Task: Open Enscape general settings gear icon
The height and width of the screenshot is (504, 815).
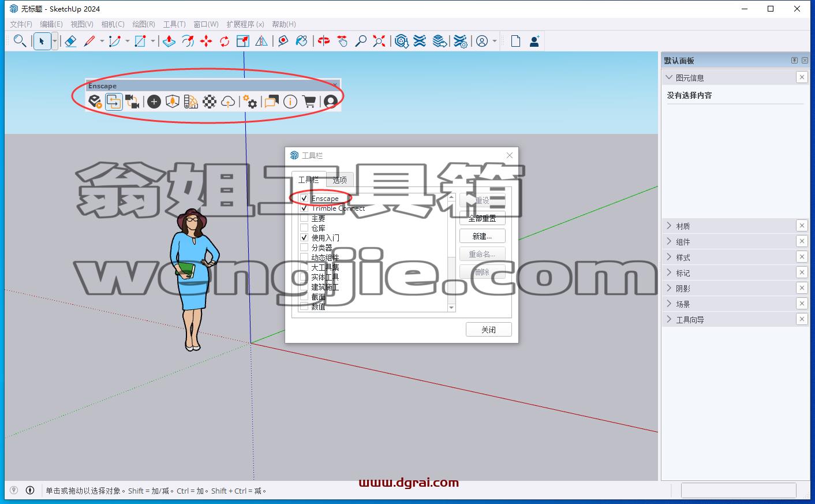Action: 250,102
